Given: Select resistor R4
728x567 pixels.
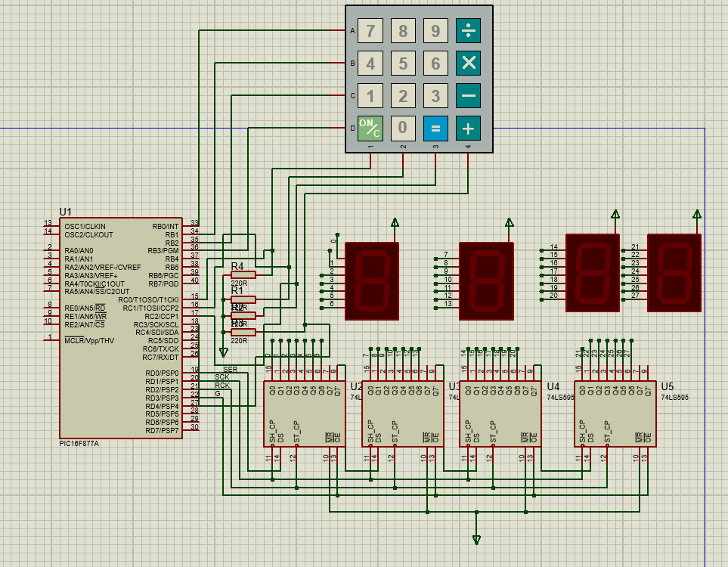Looking at the screenshot, I should (x=243, y=275).
